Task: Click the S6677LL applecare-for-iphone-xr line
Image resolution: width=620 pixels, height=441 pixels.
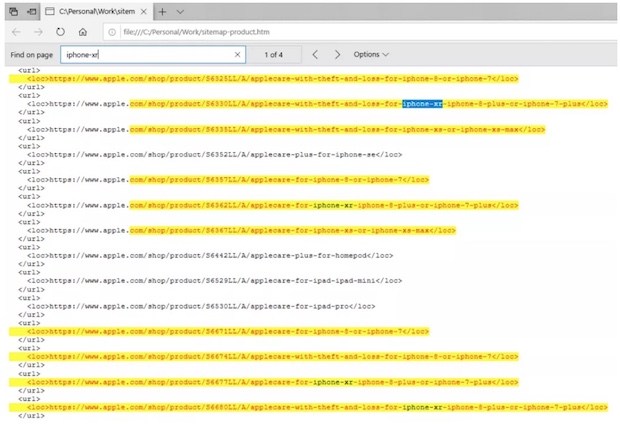Action: click(x=272, y=382)
